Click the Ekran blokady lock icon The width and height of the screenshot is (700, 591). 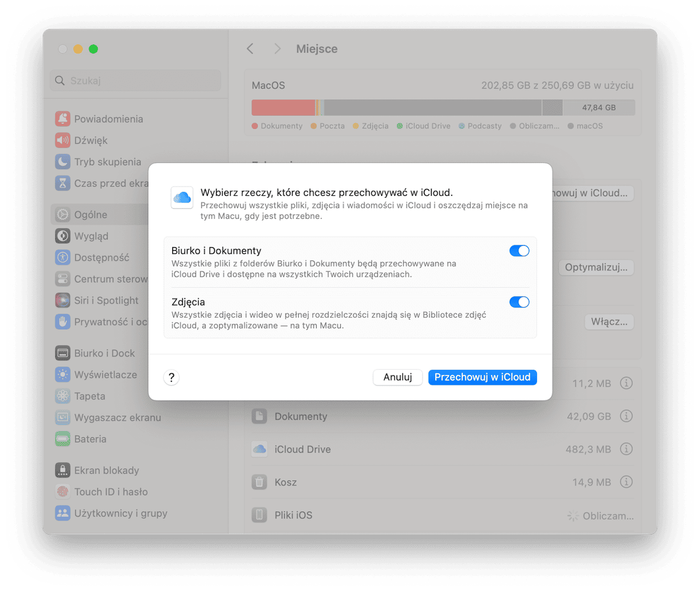pos(63,471)
